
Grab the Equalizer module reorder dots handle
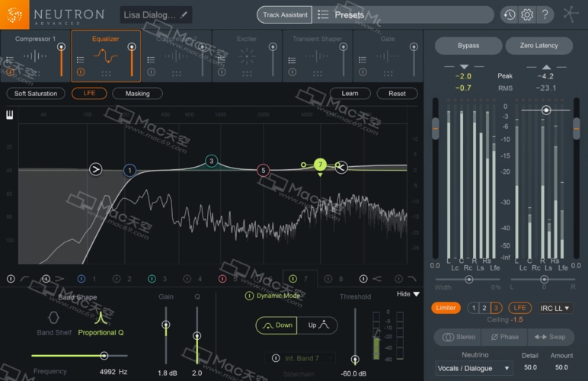[106, 73]
